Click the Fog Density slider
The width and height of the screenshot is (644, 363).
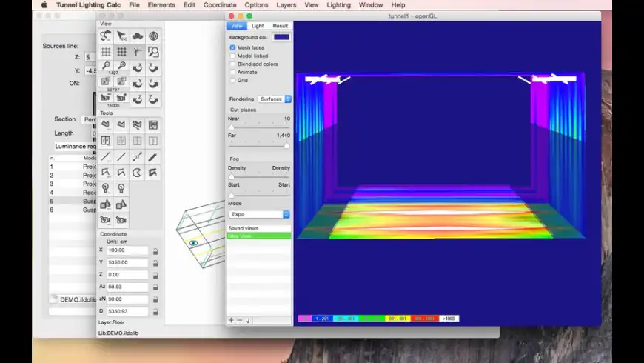click(259, 177)
